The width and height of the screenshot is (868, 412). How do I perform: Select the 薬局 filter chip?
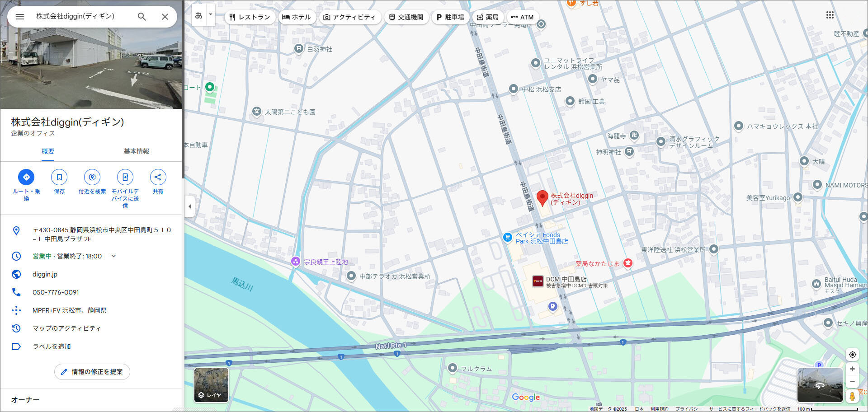click(x=487, y=17)
